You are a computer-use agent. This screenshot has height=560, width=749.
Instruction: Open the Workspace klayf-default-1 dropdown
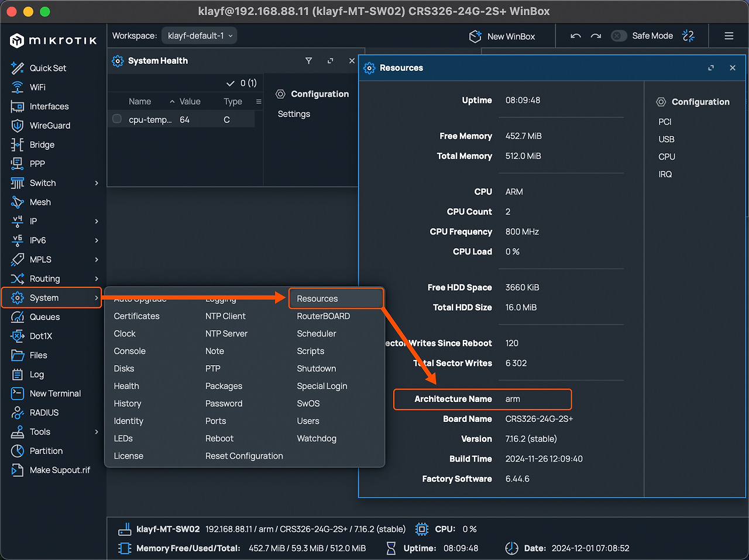point(200,36)
